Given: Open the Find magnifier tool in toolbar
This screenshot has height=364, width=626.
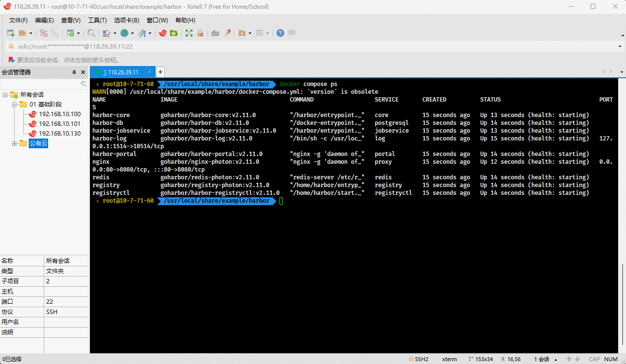Looking at the screenshot, I should click(91, 33).
